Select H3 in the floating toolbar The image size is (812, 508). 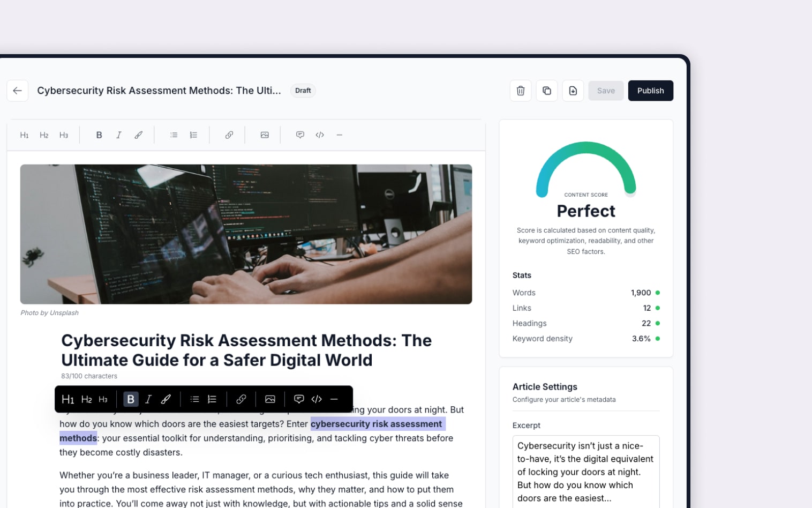point(103,399)
